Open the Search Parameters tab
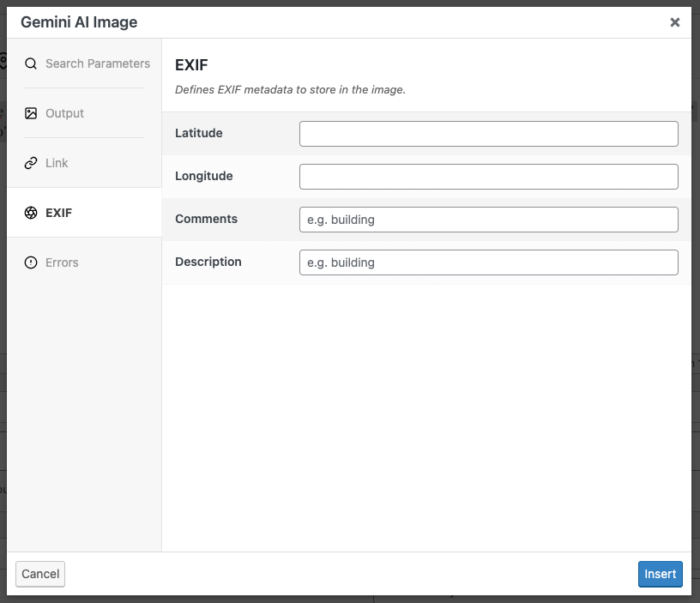The width and height of the screenshot is (700, 603). (x=84, y=63)
